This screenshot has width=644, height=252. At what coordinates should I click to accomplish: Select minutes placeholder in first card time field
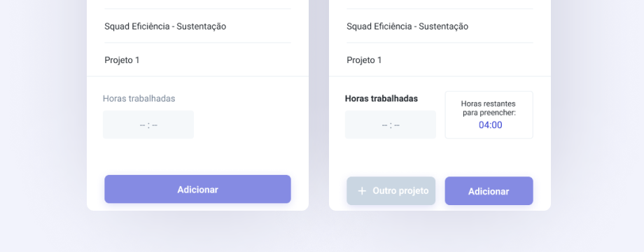155,125
